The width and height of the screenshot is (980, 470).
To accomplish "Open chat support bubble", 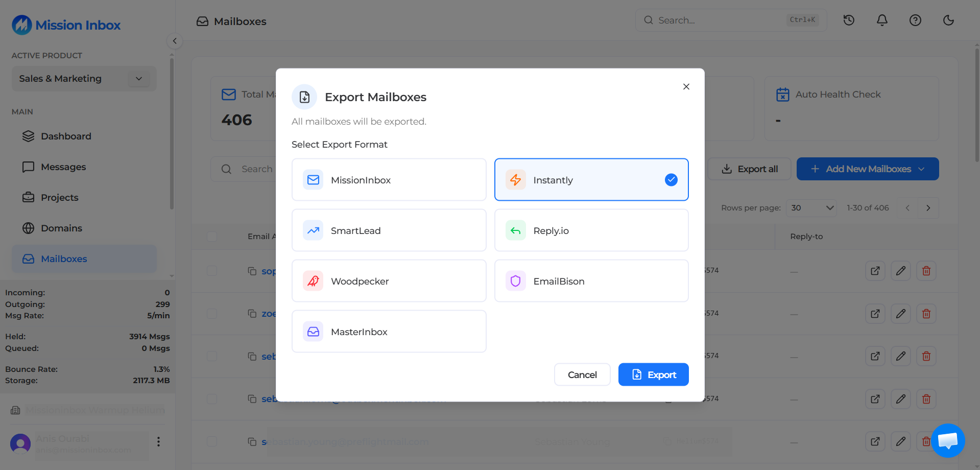I will click(x=948, y=440).
